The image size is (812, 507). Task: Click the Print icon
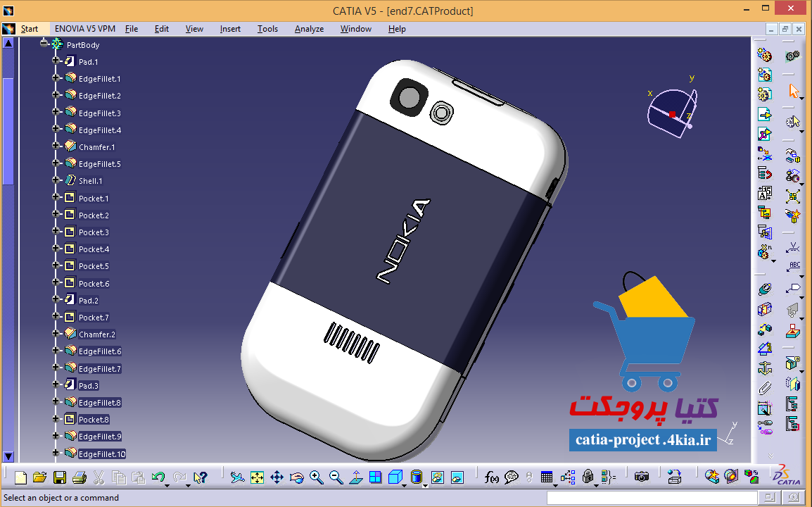(x=80, y=477)
